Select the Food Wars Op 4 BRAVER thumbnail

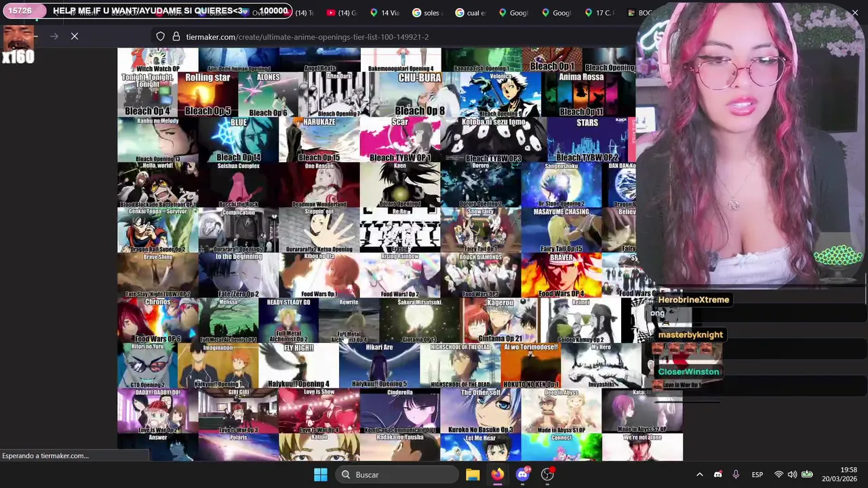561,275
